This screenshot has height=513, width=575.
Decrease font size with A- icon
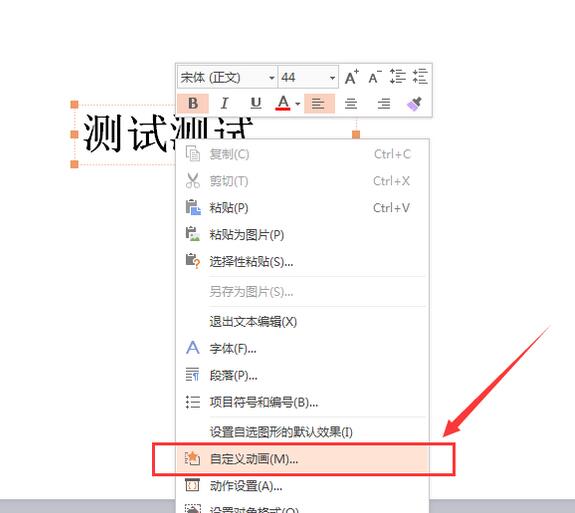pos(374,77)
